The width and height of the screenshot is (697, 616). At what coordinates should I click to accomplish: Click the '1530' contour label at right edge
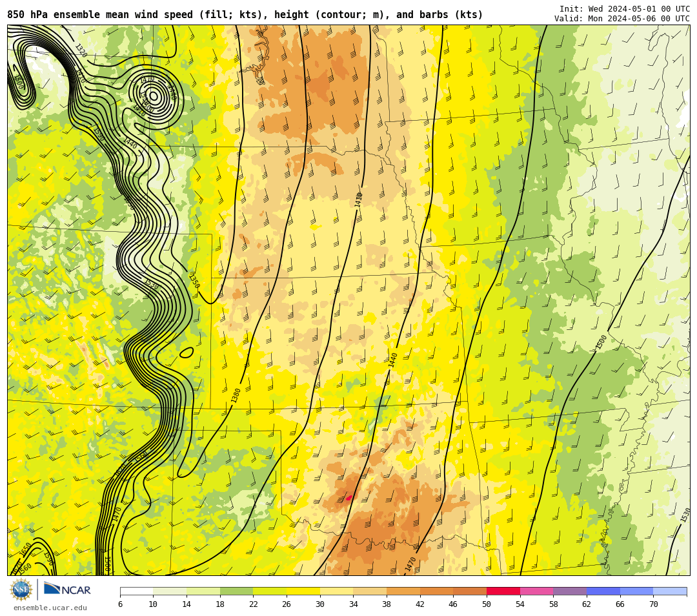(x=685, y=515)
